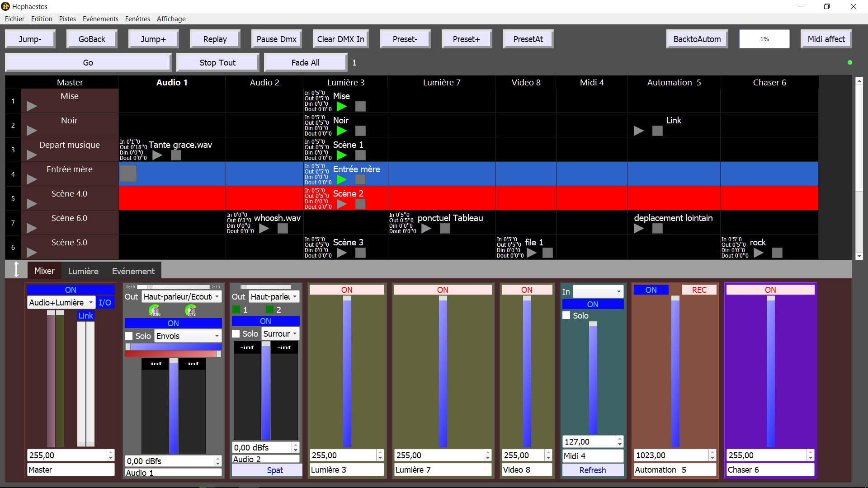Switch to the Lumière tab
Viewport: 868px width, 488px height.
[83, 271]
